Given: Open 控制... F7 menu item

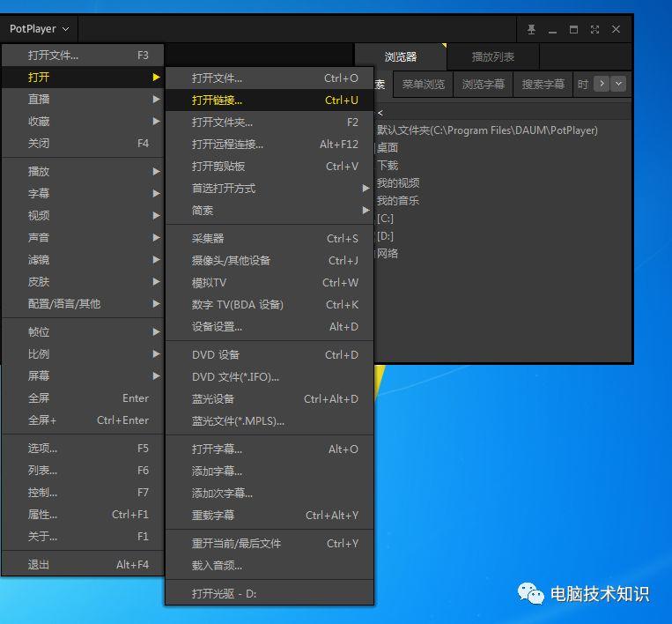Looking at the screenshot, I should tap(83, 493).
